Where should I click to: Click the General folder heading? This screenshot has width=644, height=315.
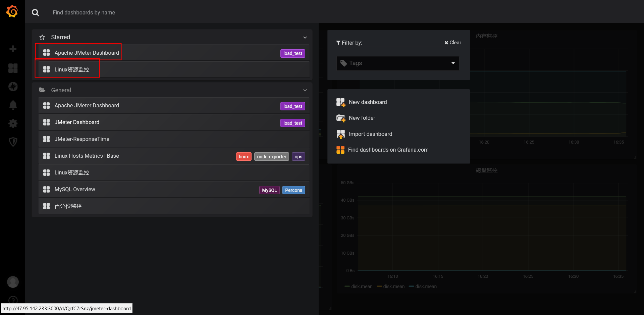click(x=61, y=90)
